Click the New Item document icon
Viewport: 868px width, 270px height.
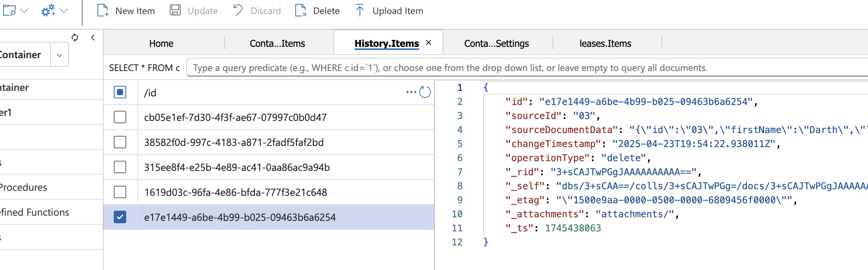[x=102, y=11]
